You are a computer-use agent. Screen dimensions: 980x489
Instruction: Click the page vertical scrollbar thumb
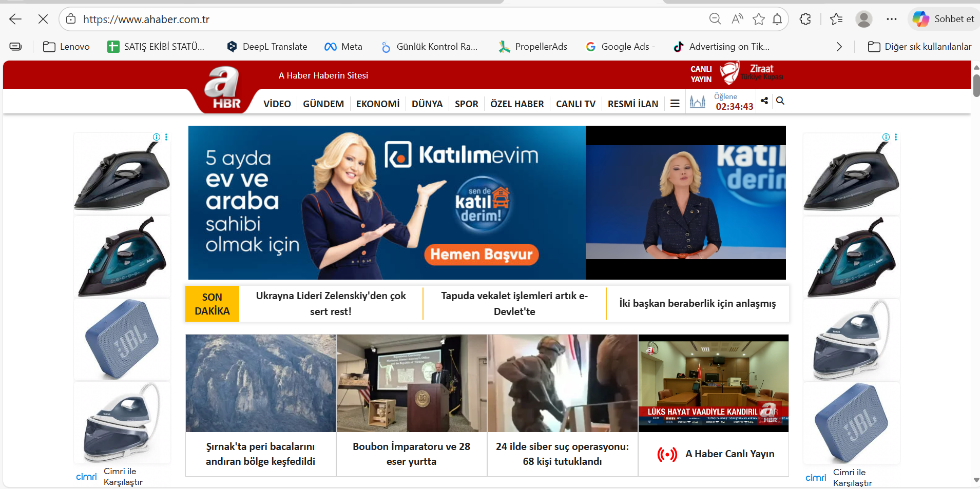tap(976, 86)
